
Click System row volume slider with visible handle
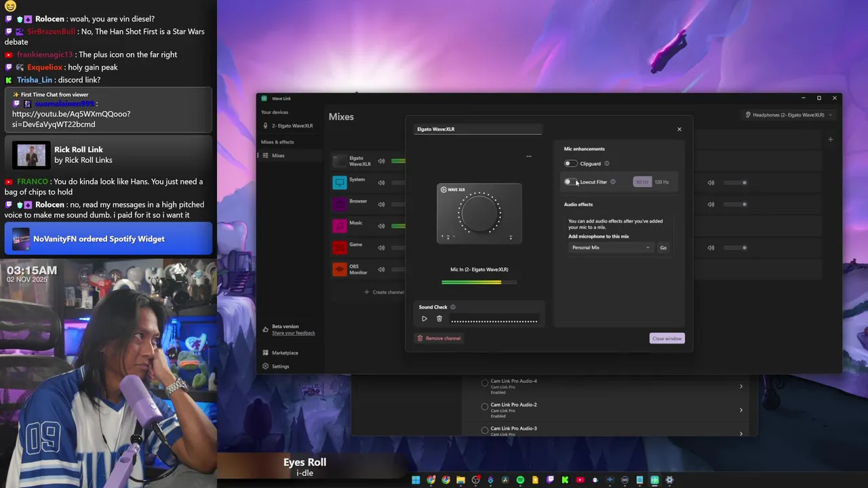tap(735, 182)
